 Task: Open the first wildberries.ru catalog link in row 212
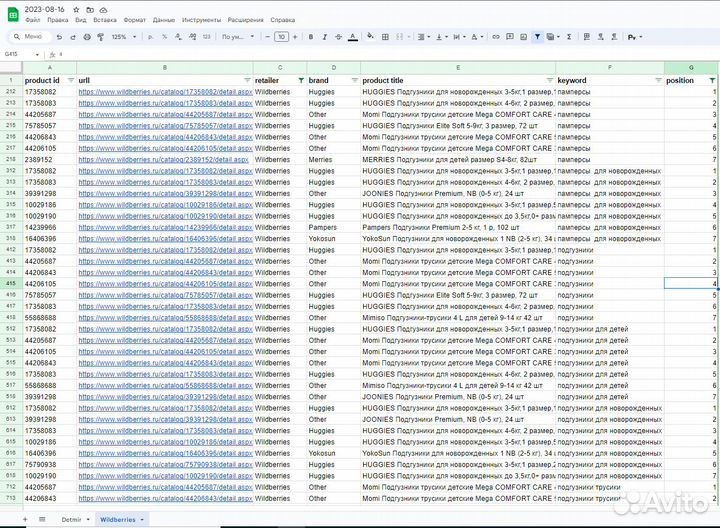[164, 92]
